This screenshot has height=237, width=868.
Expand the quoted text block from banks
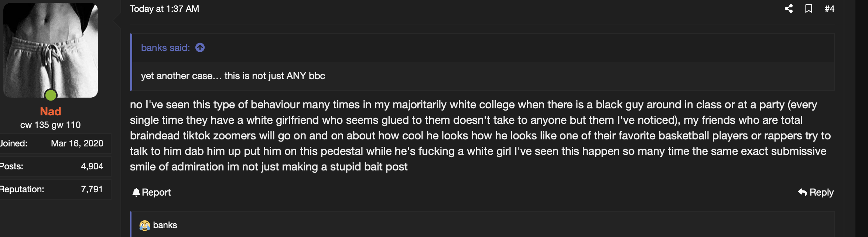[x=482, y=62]
